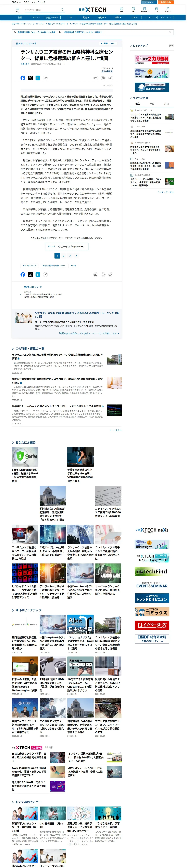
Task: Click the お申し込み button
Action: pyautogui.click(x=165, y=2)
